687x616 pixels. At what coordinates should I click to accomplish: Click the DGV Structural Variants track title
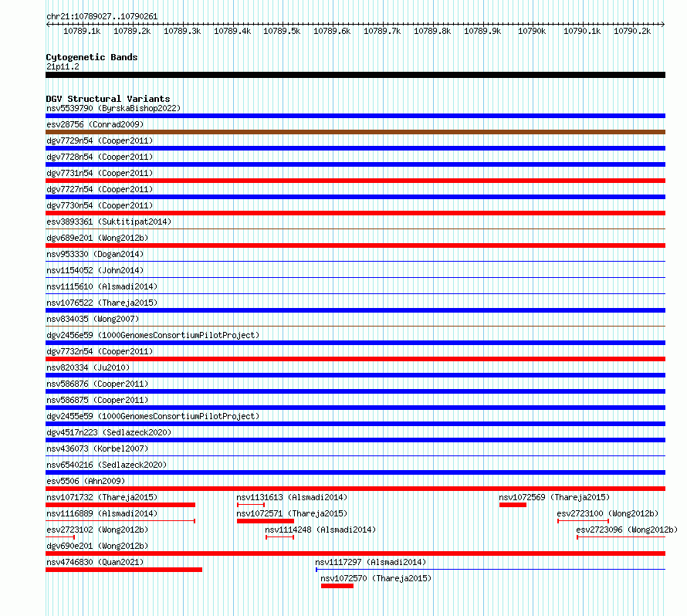(108, 99)
